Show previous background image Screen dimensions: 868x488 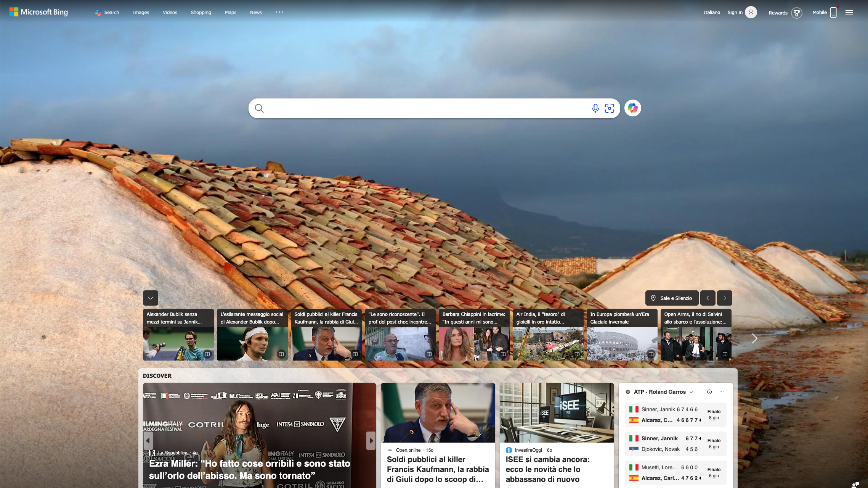coord(708,298)
